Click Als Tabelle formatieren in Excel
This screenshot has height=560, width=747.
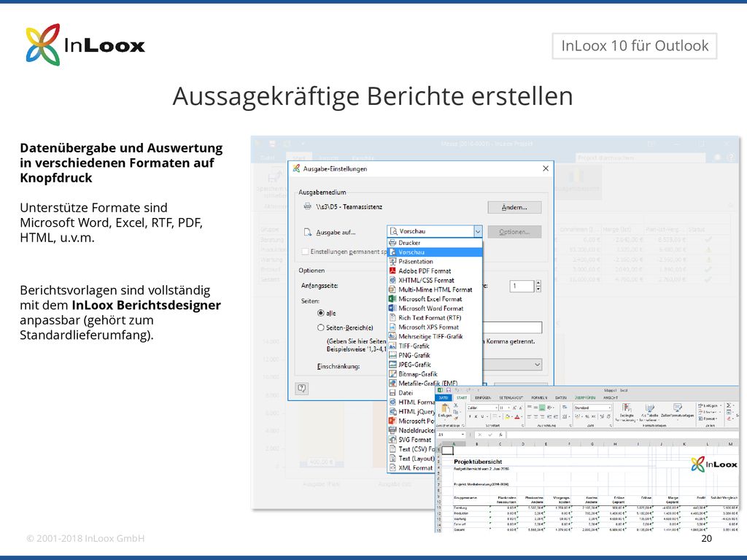coord(649,411)
